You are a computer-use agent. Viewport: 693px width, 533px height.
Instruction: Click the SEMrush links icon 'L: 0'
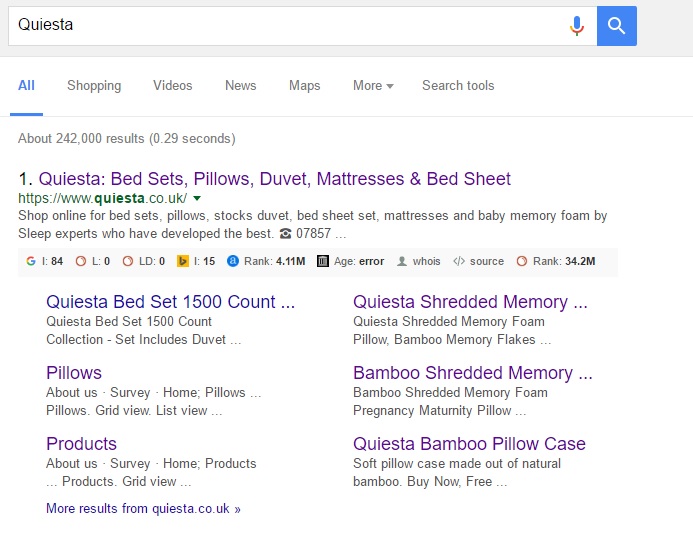click(80, 261)
